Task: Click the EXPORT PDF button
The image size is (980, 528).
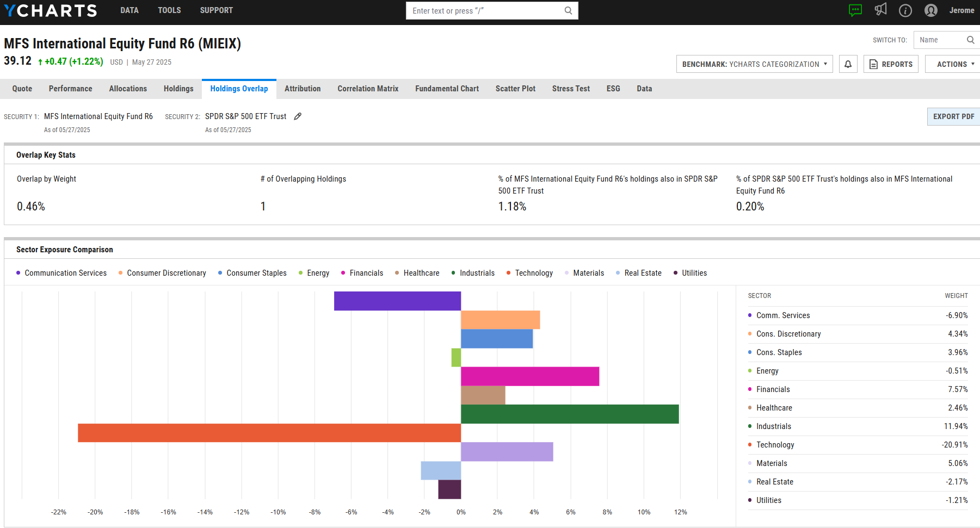Action: 953,116
